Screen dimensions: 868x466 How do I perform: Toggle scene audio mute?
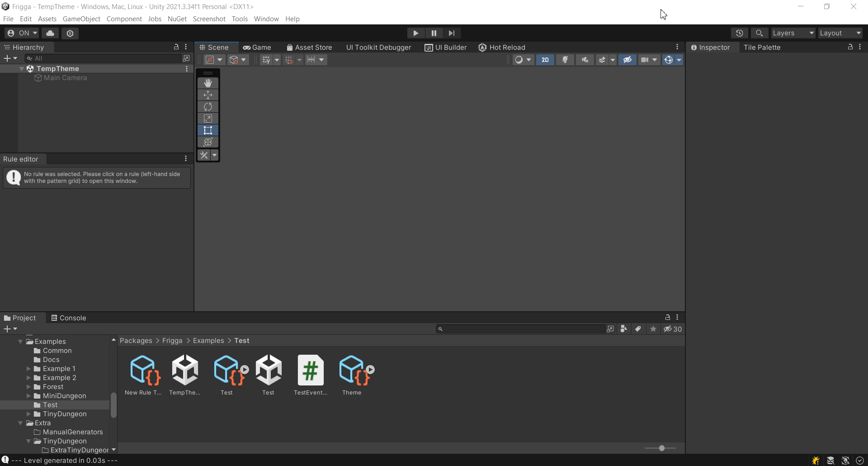coord(585,60)
